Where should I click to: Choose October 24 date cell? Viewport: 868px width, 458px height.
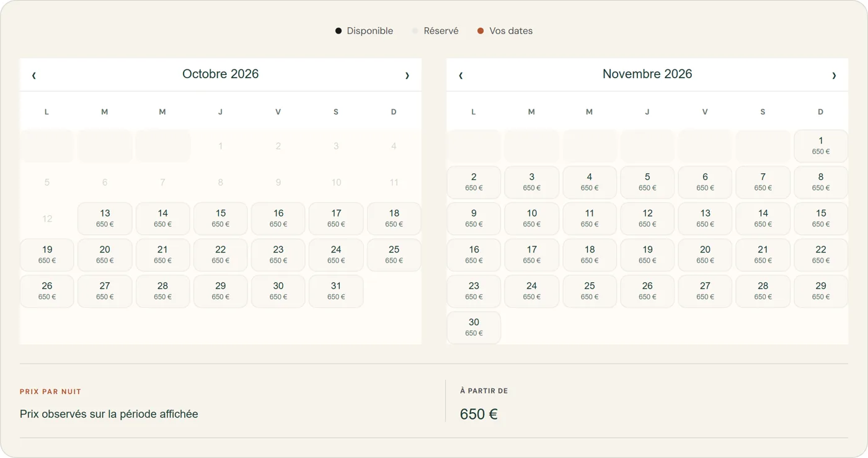click(x=336, y=255)
